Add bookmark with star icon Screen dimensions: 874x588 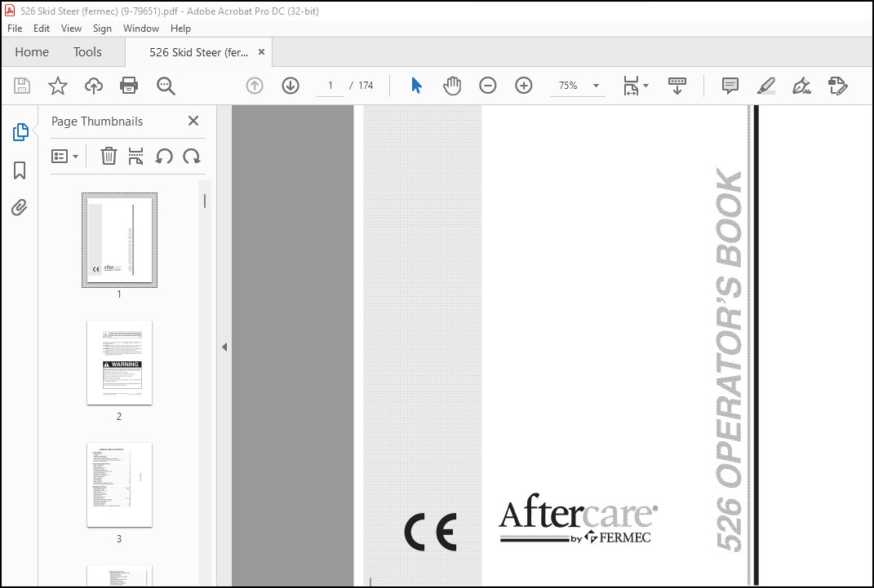[57, 86]
